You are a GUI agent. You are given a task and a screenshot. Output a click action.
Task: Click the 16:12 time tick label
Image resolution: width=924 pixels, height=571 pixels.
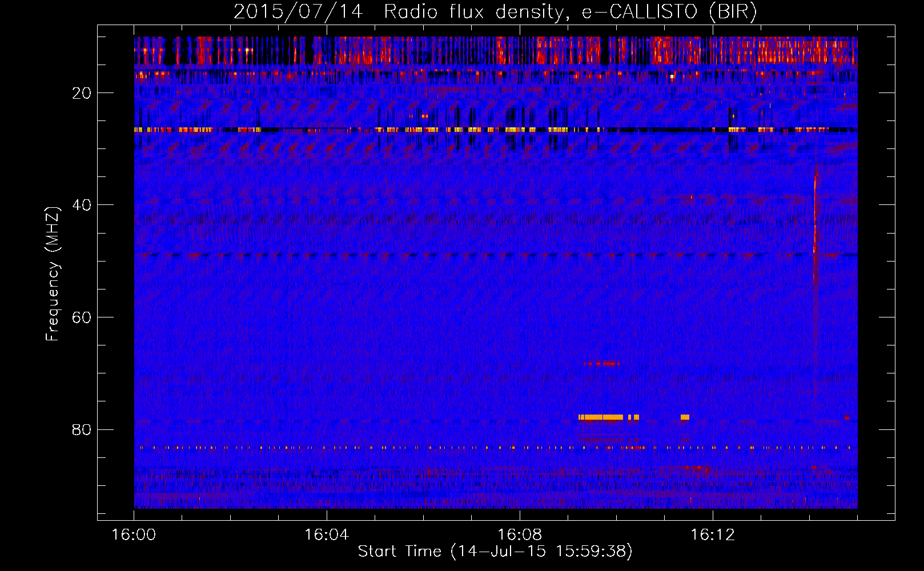pos(713,534)
